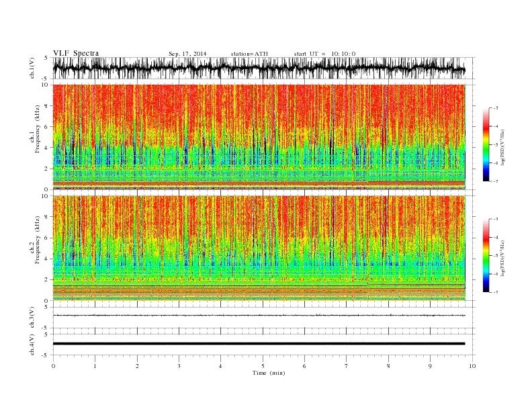Click the '10' tick on the Time axis
Viewport: 532px width, 411px height.
tap(472, 366)
